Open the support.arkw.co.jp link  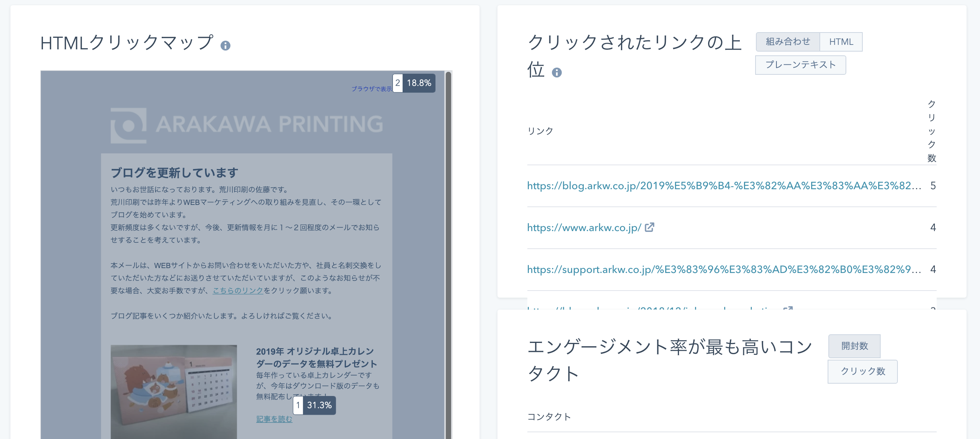click(x=723, y=269)
